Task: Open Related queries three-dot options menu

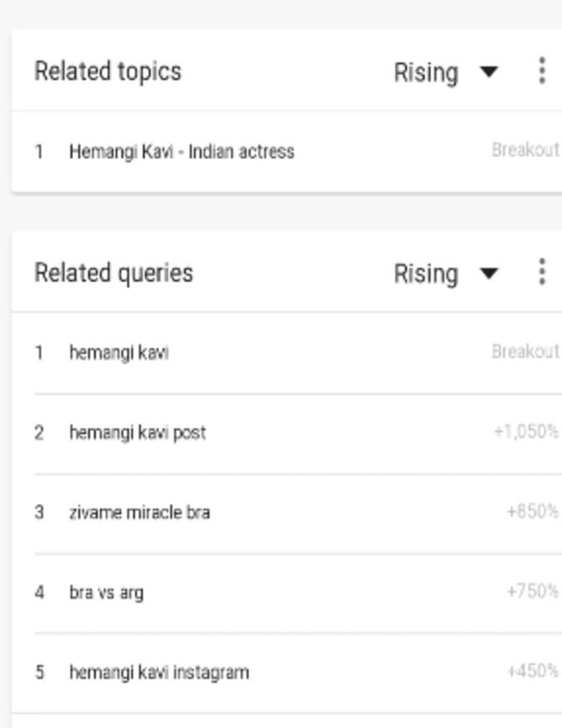Action: [542, 273]
